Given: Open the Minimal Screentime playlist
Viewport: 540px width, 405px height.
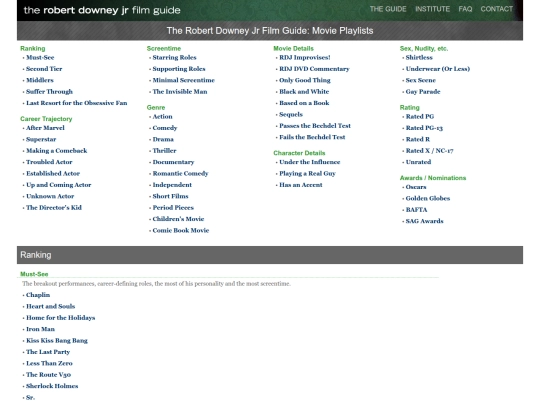Looking at the screenshot, I should point(184,80).
